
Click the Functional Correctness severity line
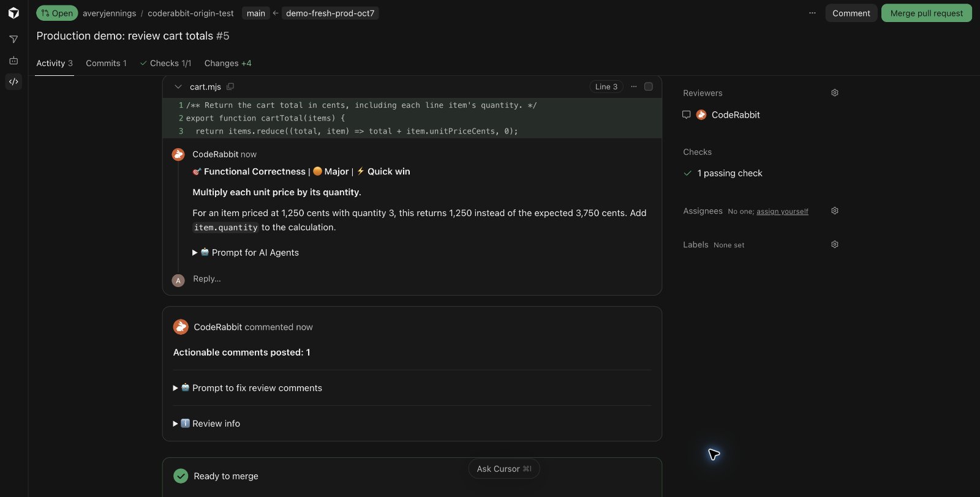(x=301, y=171)
